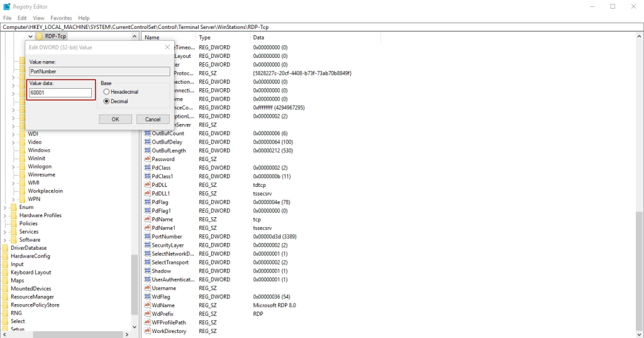Click the Registry Editor title bar icon
This screenshot has width=644, height=338.
pos(6,6)
